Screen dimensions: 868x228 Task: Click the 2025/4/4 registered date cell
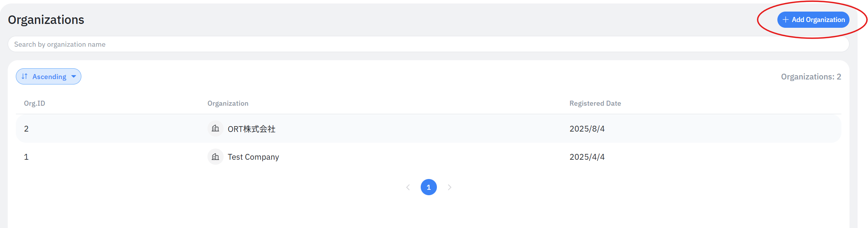point(587,157)
